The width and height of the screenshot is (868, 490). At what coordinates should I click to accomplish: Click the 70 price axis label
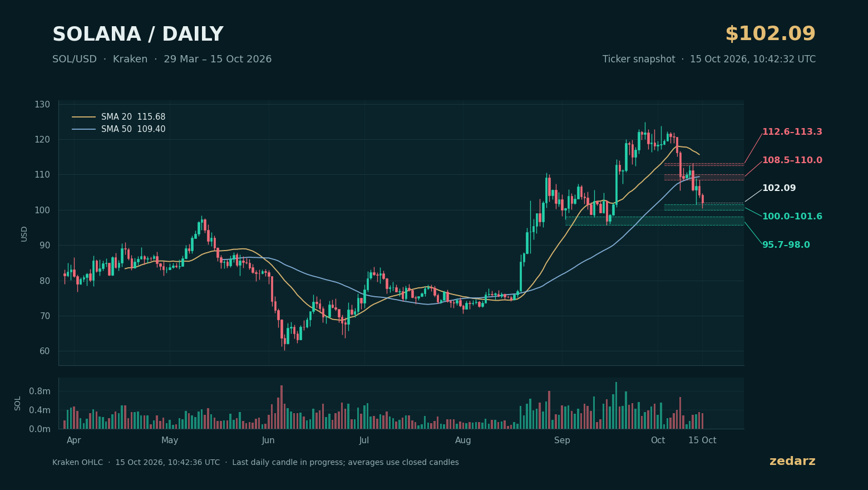45,316
